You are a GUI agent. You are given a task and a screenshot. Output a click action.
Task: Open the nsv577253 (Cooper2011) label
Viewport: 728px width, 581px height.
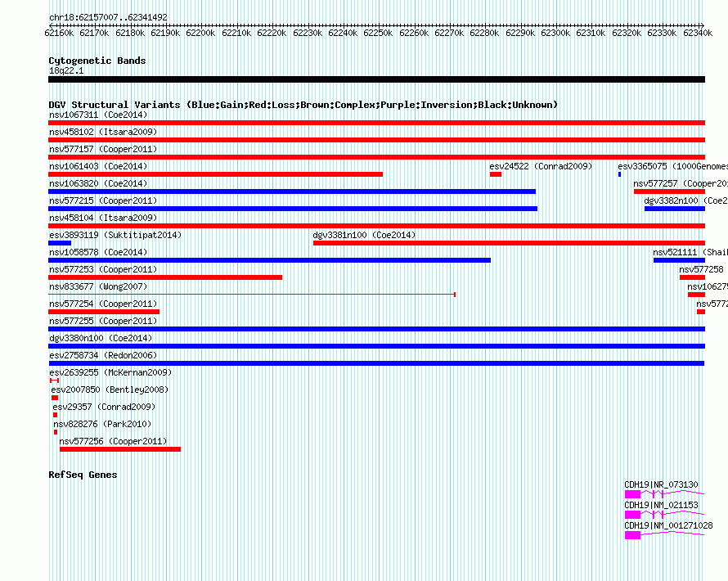[x=103, y=269]
